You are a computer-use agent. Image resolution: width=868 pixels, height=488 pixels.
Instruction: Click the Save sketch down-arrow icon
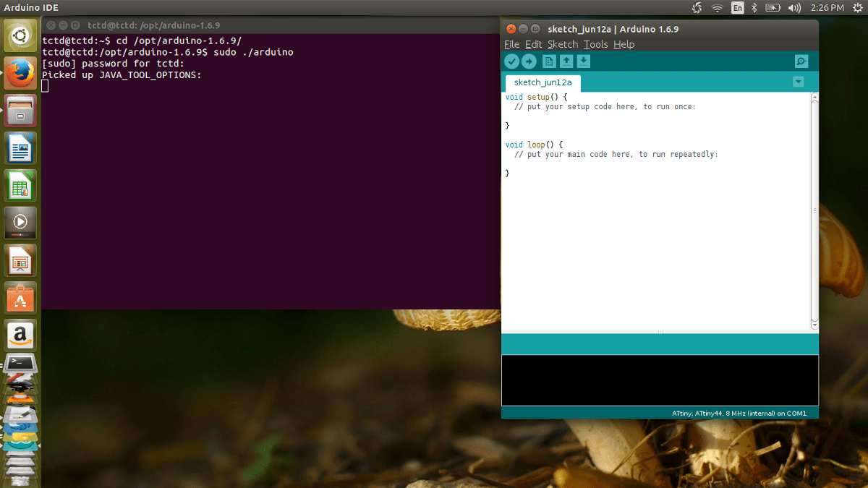click(584, 62)
